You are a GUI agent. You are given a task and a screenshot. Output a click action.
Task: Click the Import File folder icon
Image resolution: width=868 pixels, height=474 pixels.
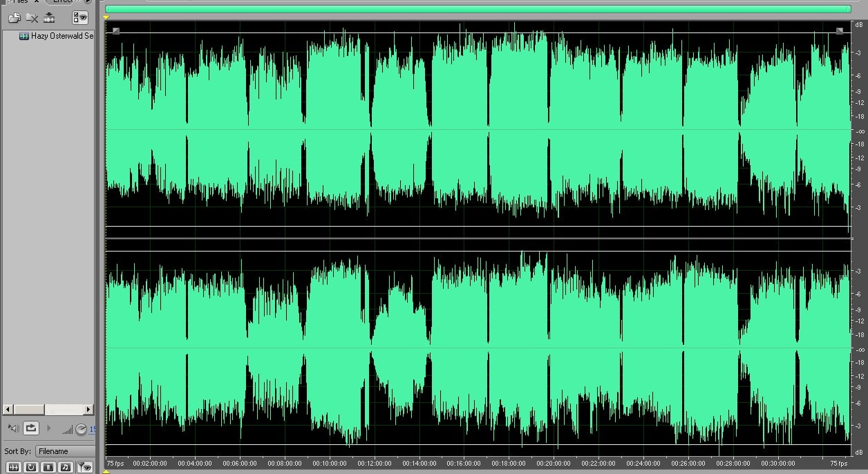(14, 18)
